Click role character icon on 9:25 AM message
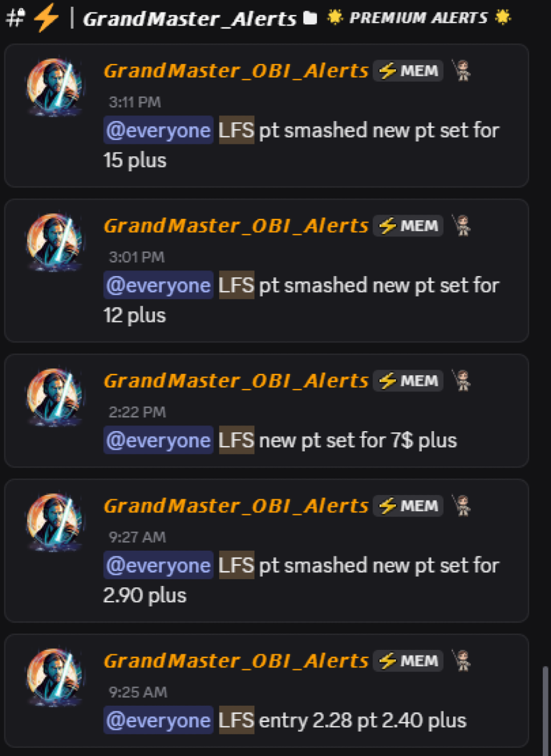Viewport: 551px width, 756px height. (x=461, y=661)
